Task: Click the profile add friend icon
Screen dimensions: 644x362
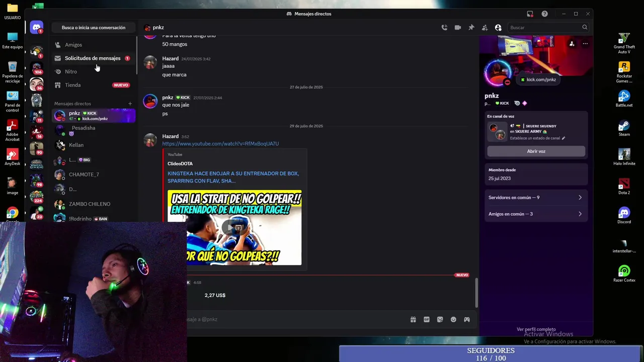Action: [572, 44]
